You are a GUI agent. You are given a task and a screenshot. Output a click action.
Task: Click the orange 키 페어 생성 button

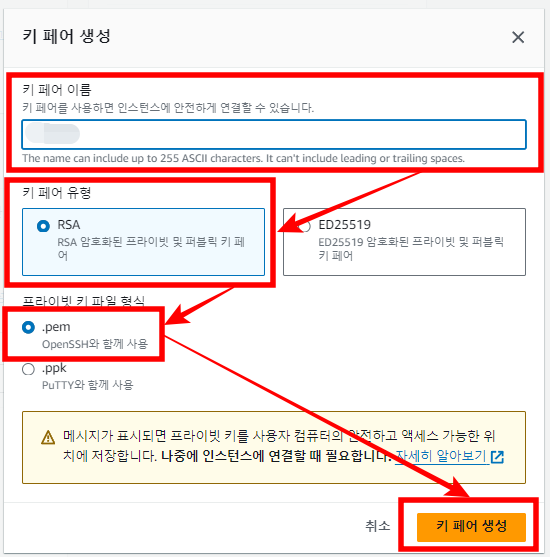pyautogui.click(x=471, y=527)
